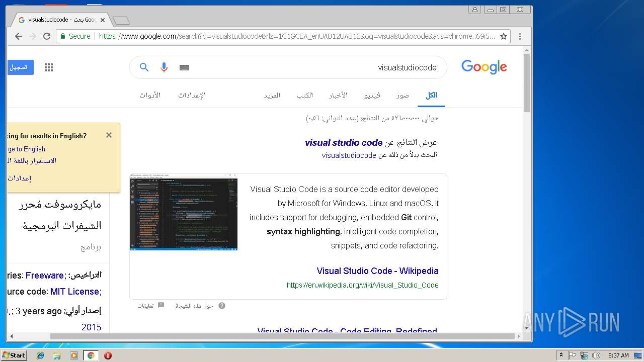Image resolution: width=644 pixels, height=362 pixels.
Task: Open Windows Explorer folder on taskbar
Action: point(57,355)
